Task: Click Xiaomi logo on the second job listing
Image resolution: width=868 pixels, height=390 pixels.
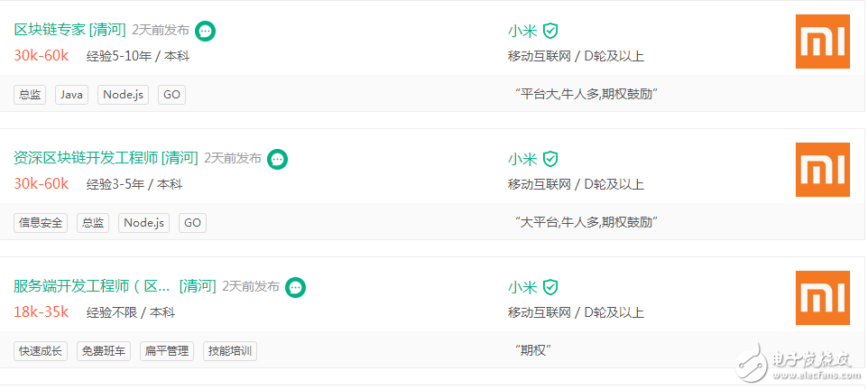Action: point(823,170)
